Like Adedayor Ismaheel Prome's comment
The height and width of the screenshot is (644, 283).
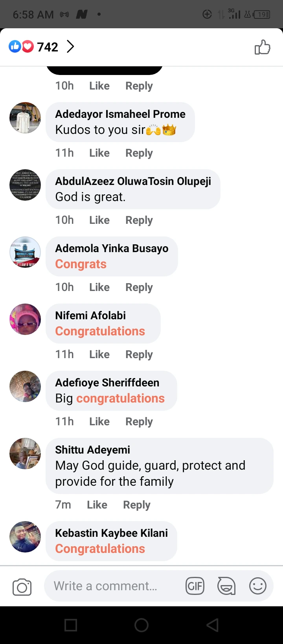click(99, 153)
